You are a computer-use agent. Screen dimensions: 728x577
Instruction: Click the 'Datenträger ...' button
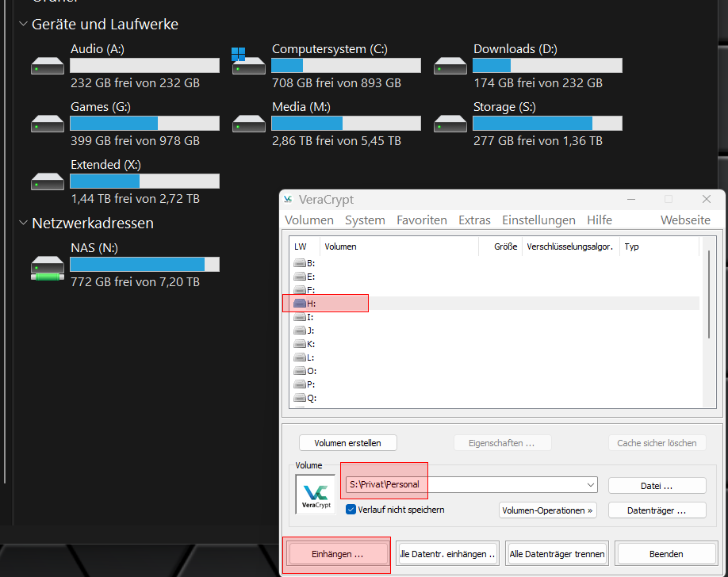coord(657,510)
